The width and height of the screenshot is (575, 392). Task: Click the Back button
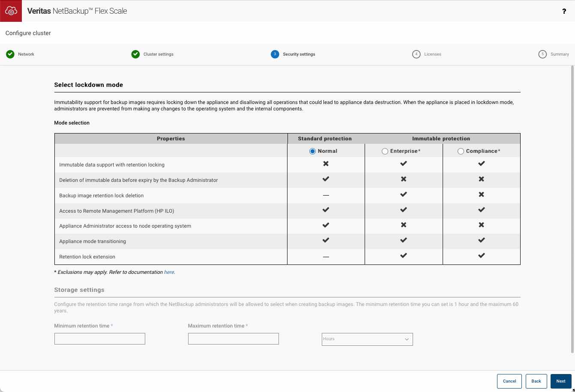tap(536, 381)
